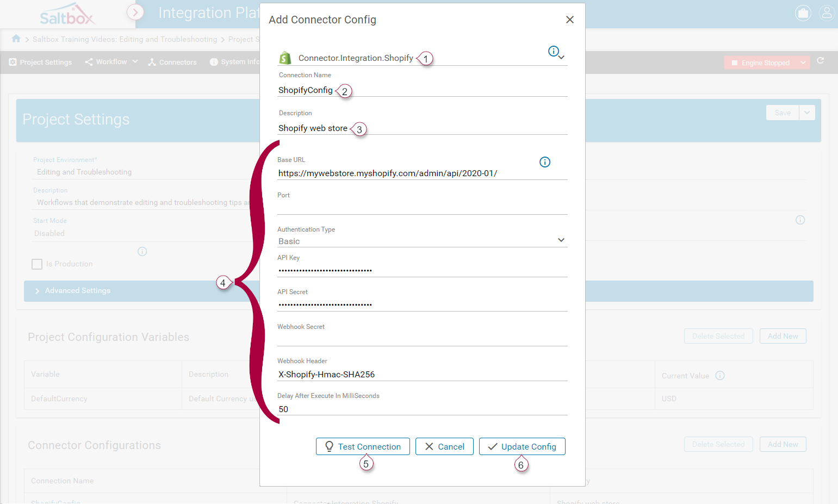Edit Delay After Execute value 50
The image size is (838, 504).
coord(423,409)
